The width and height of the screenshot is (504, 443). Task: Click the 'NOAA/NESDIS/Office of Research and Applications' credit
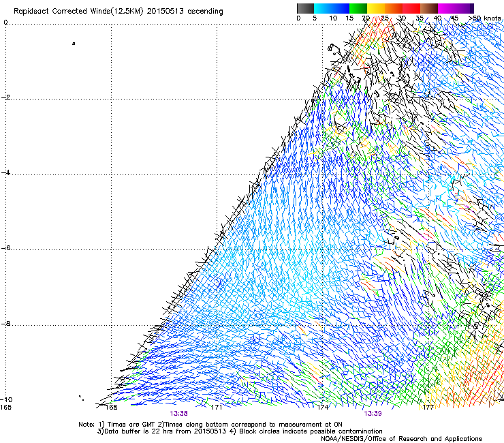tap(401, 439)
